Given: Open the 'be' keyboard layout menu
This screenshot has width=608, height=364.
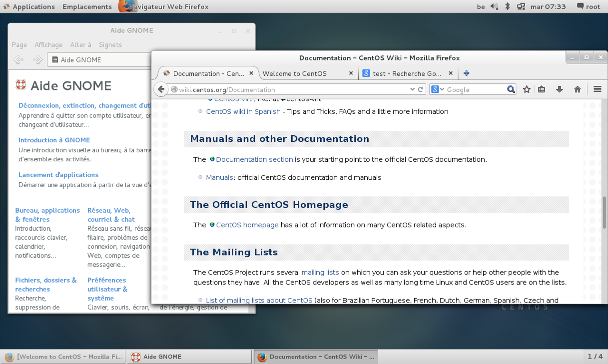Looking at the screenshot, I should (x=481, y=6).
